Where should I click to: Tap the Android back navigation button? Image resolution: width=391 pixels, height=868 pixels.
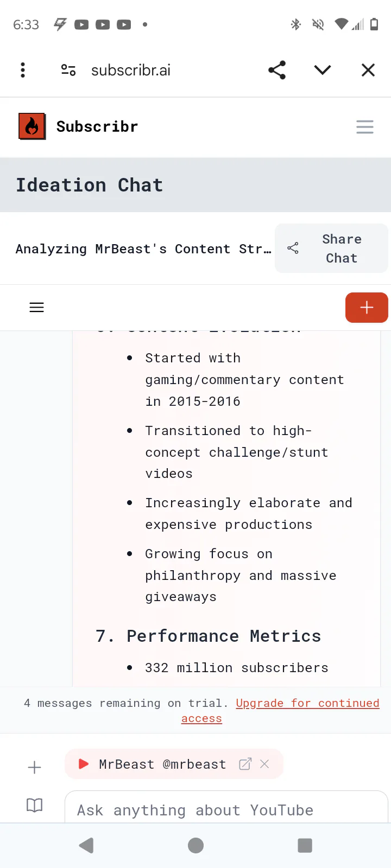click(x=86, y=845)
